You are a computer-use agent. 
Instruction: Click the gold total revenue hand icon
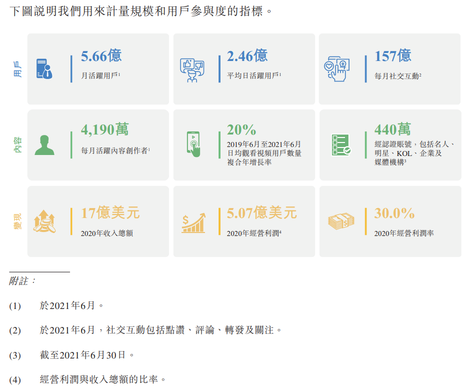point(44,221)
